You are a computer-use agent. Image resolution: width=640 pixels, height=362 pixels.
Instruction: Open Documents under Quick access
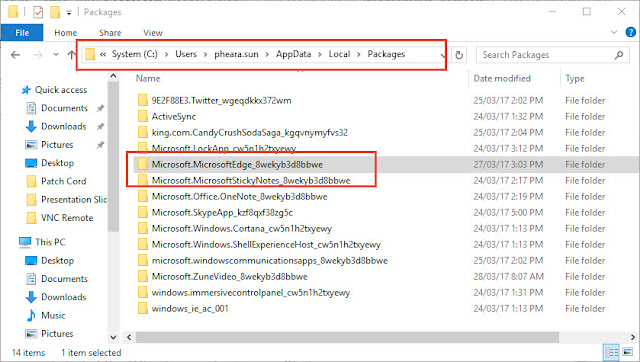(x=64, y=108)
